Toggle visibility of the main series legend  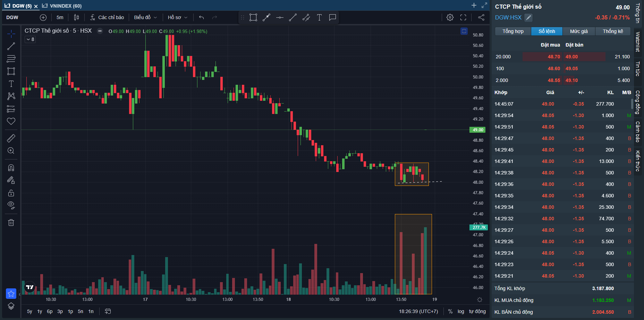100,31
